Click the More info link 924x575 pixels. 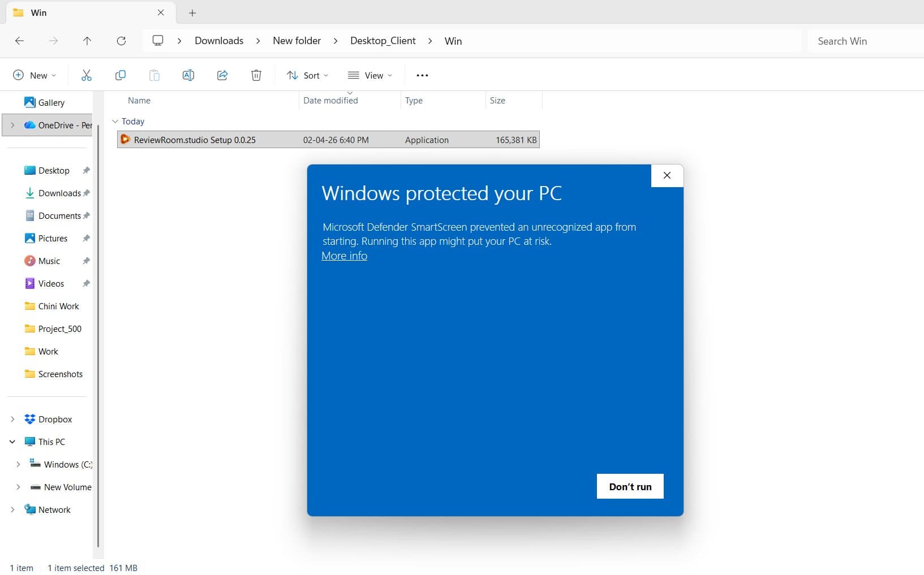tap(344, 256)
